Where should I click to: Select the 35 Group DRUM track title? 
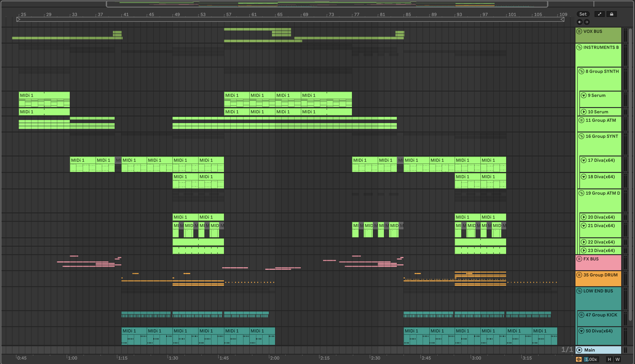click(601, 275)
